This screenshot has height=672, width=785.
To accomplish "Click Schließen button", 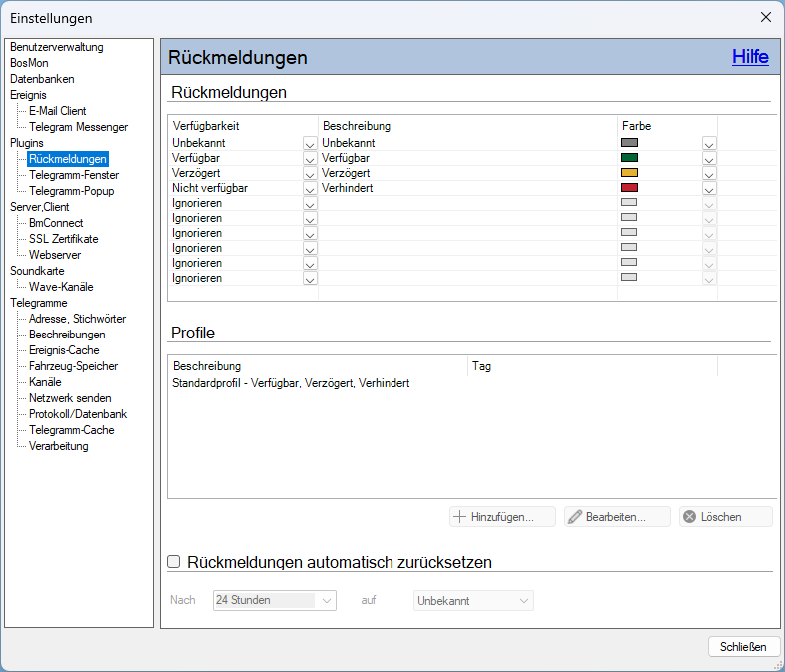I will (744, 647).
